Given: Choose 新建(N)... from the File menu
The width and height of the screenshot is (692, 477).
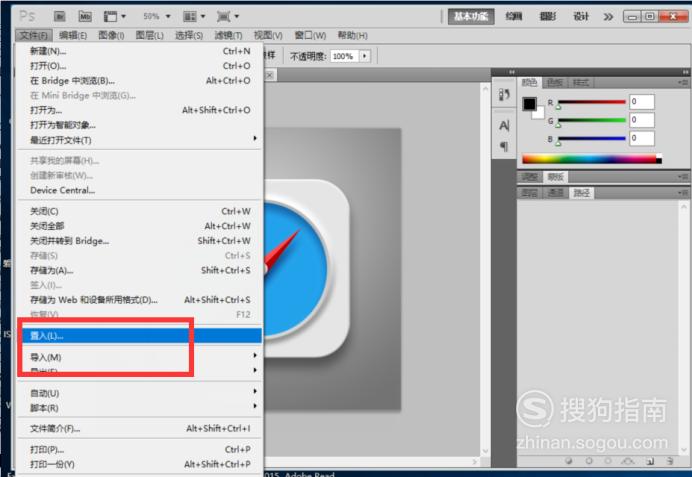Looking at the screenshot, I should 140,51.
